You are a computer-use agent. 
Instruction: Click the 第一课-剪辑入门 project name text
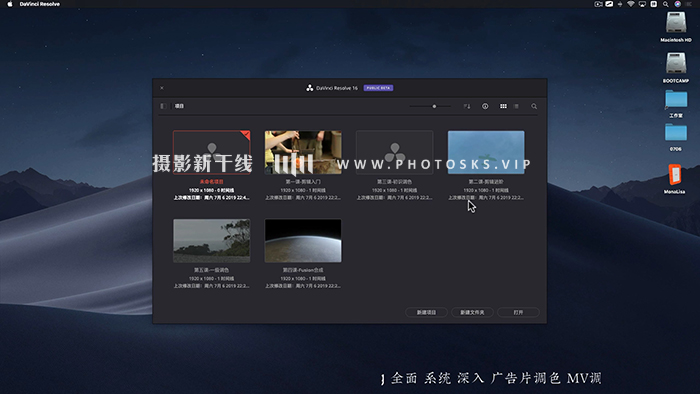(x=303, y=182)
